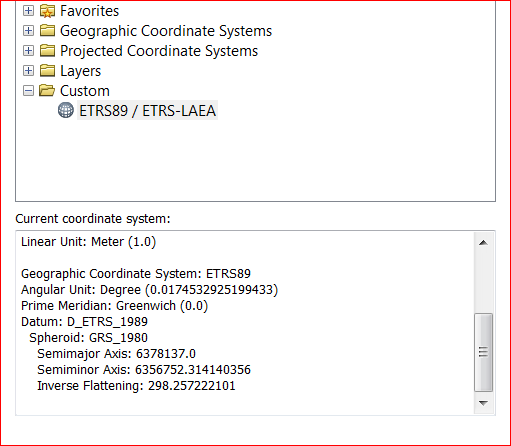Collapse the Custom folder node
This screenshot has width=511, height=446.
pyautogui.click(x=28, y=91)
